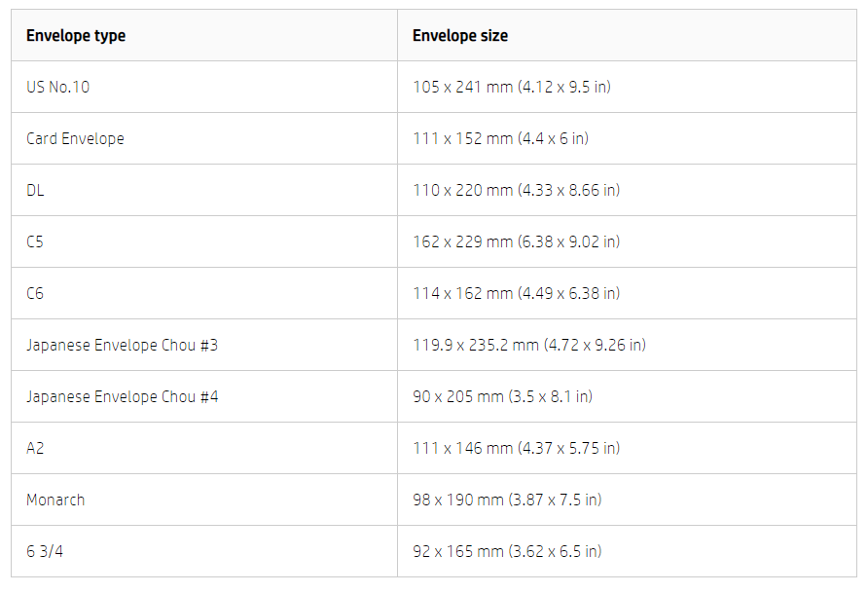Click the 110 x 220 mm size cell
The height and width of the screenshot is (593, 868).
pyautogui.click(x=516, y=190)
